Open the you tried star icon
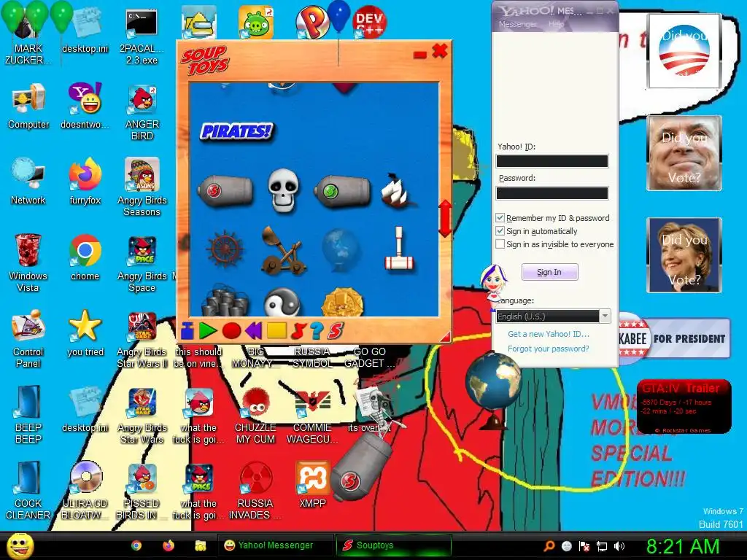 (x=85, y=333)
